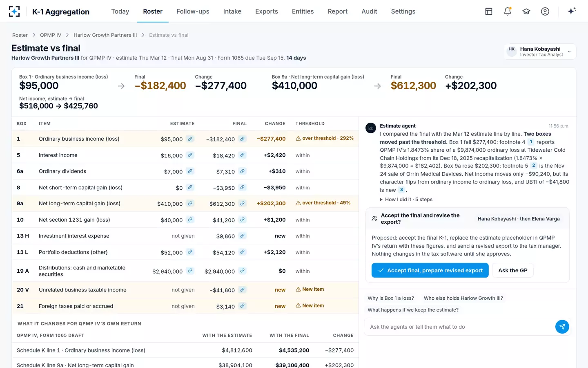Open the user account profile icon
The width and height of the screenshot is (588, 368).
tap(545, 11)
